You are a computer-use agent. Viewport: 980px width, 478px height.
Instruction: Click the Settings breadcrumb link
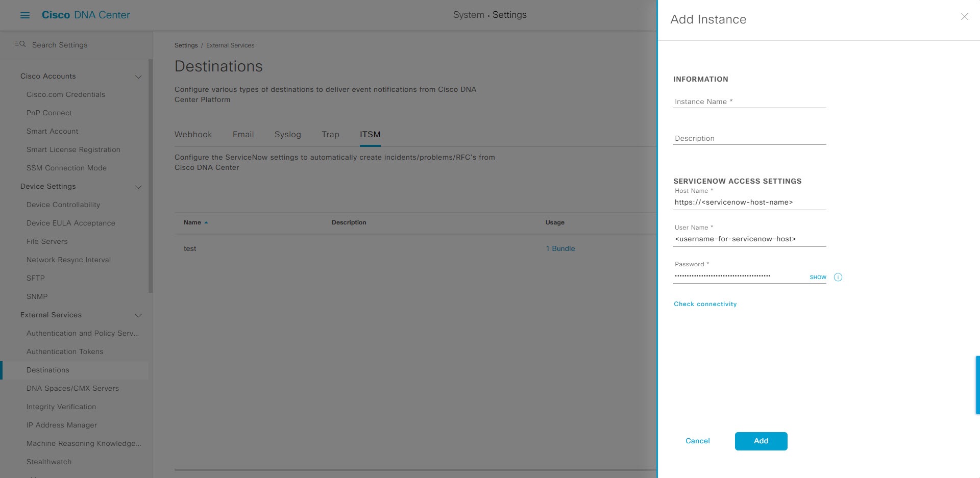point(186,45)
